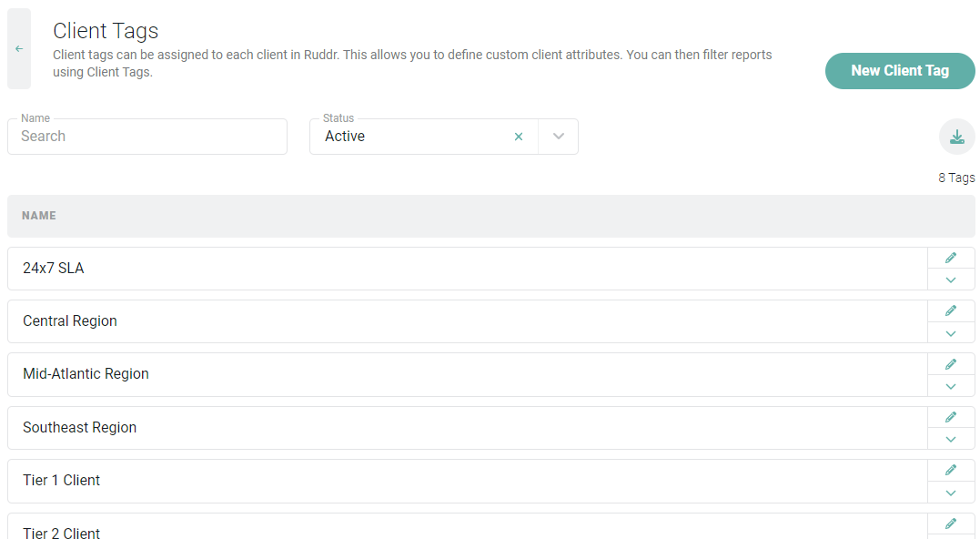
Task: Download the client tags list
Action: click(x=957, y=137)
